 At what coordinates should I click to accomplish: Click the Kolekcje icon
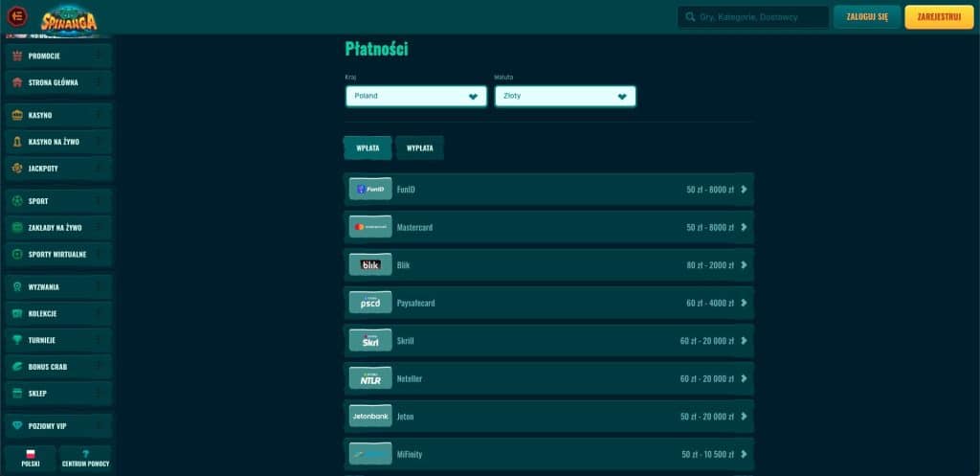click(17, 313)
